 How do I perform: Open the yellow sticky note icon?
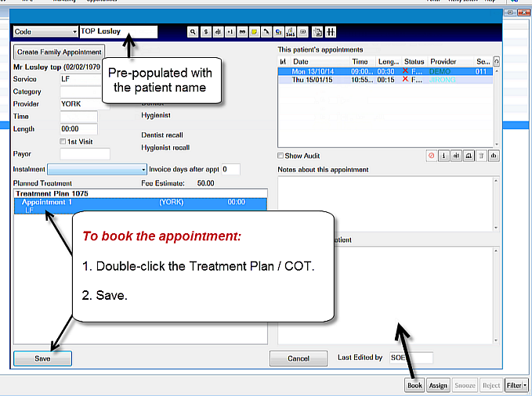pos(254,32)
